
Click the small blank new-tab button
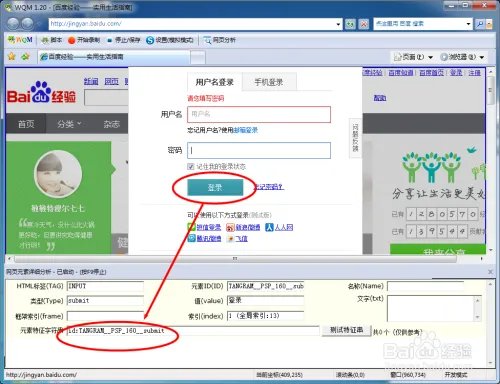tap(198, 57)
